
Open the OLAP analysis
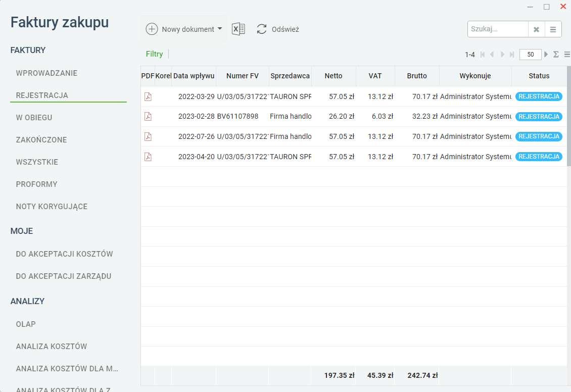[x=25, y=324]
